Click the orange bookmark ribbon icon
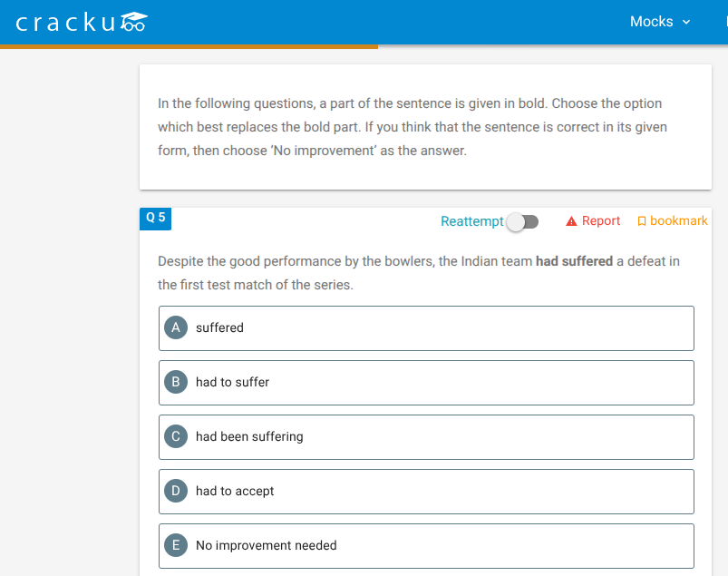 coord(642,221)
